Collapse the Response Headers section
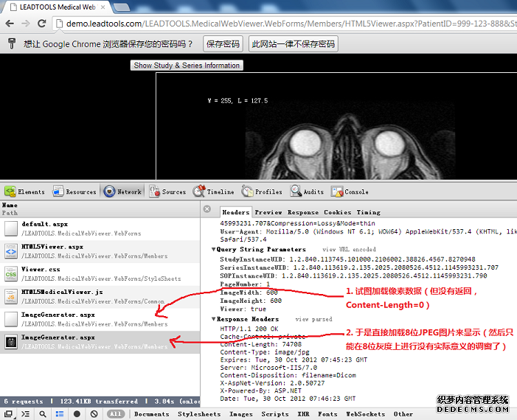Viewport: 517px width, 420px height. 214,319
